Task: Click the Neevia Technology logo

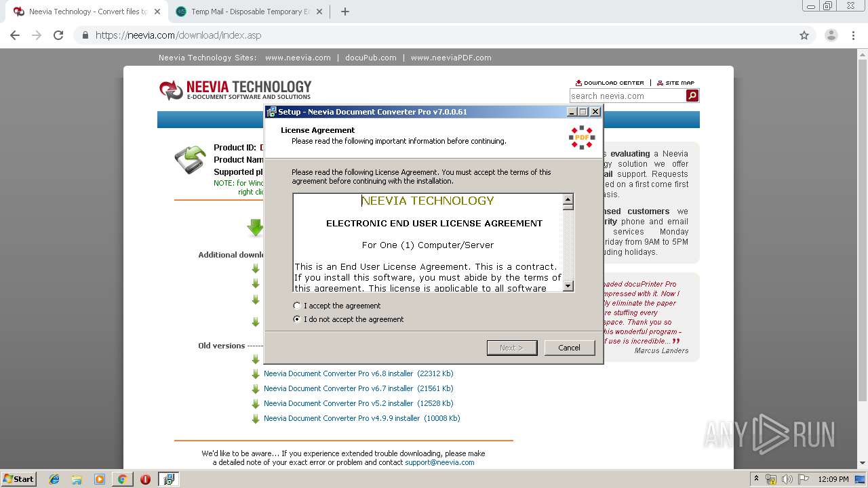Action: point(235,89)
